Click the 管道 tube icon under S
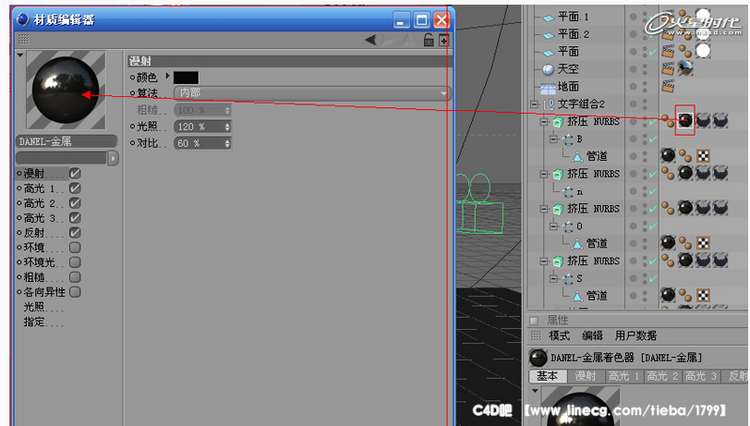This screenshot has width=750, height=426. pyautogui.click(x=577, y=296)
